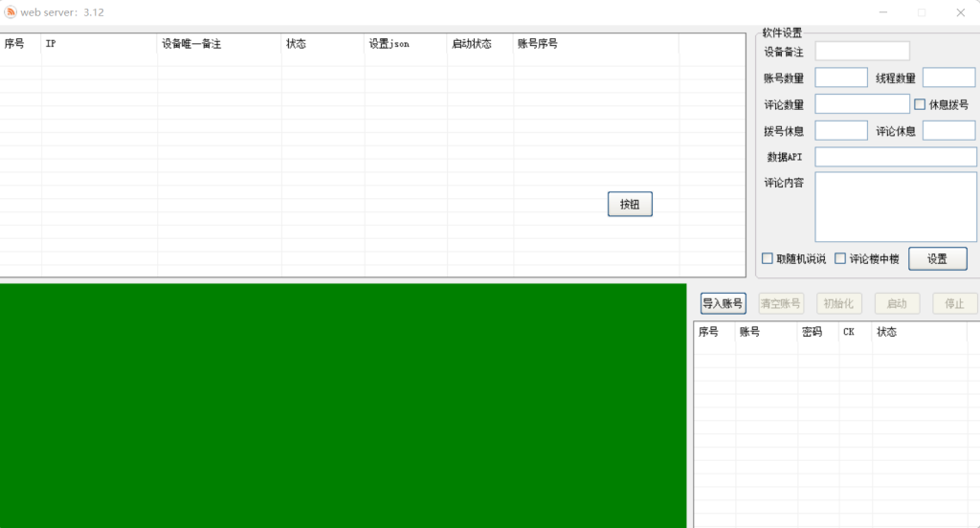This screenshot has width=980, height=528.
Task: Click the green display panel
Action: coord(343,406)
